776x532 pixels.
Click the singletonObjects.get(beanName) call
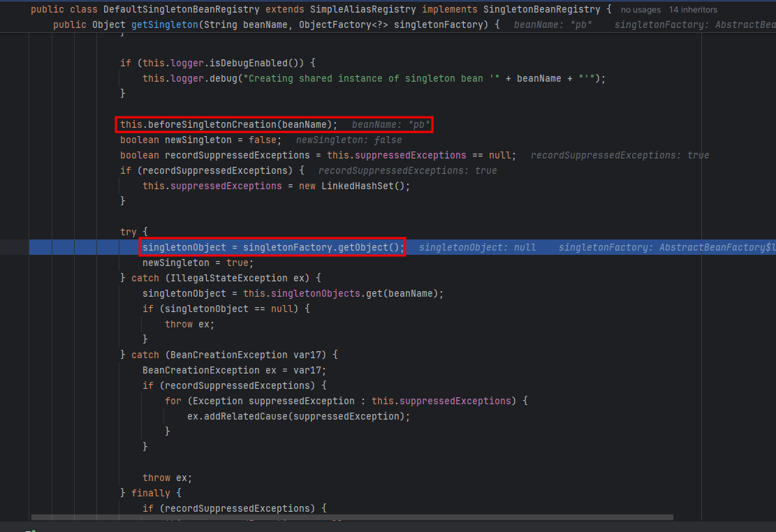(x=354, y=293)
